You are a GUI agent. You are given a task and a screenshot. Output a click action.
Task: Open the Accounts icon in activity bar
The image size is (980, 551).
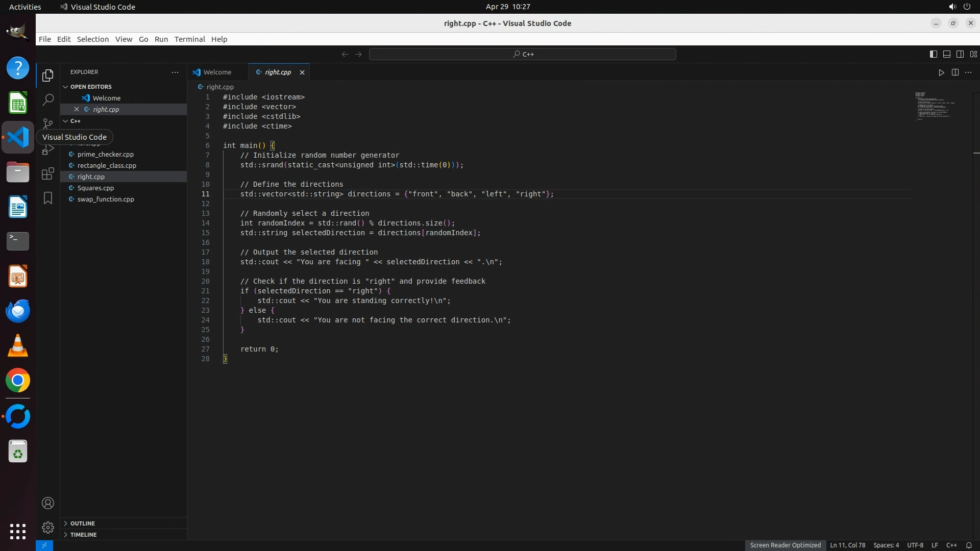point(48,503)
